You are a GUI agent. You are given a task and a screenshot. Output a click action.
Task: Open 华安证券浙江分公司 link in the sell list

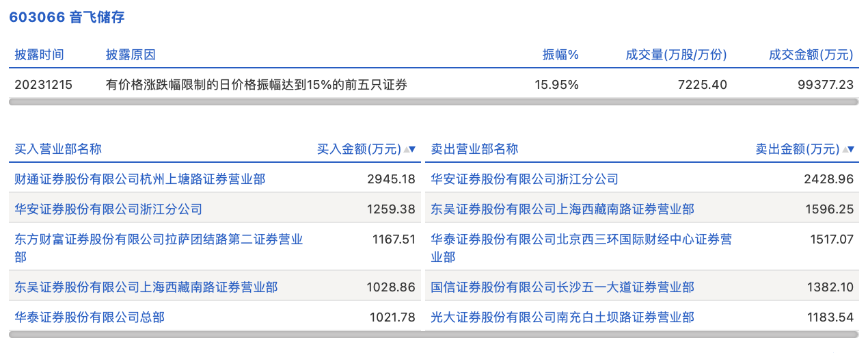[524, 179]
